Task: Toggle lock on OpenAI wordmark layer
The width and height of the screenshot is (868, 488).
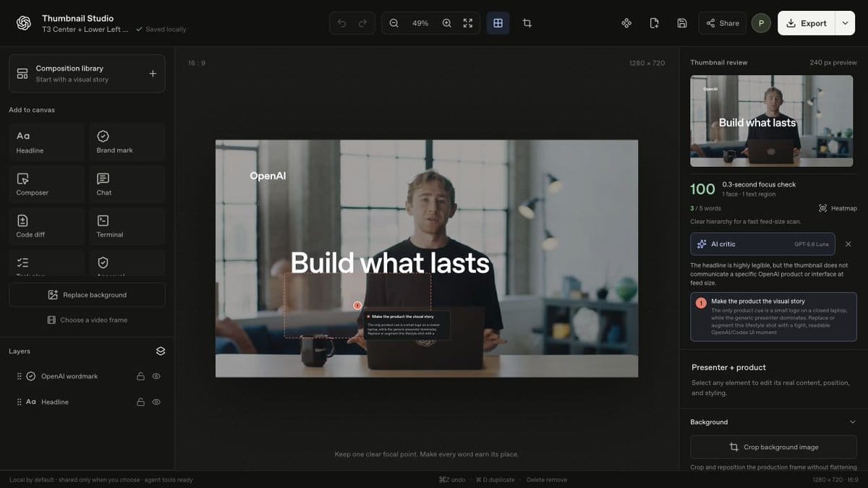Action: pos(141,376)
